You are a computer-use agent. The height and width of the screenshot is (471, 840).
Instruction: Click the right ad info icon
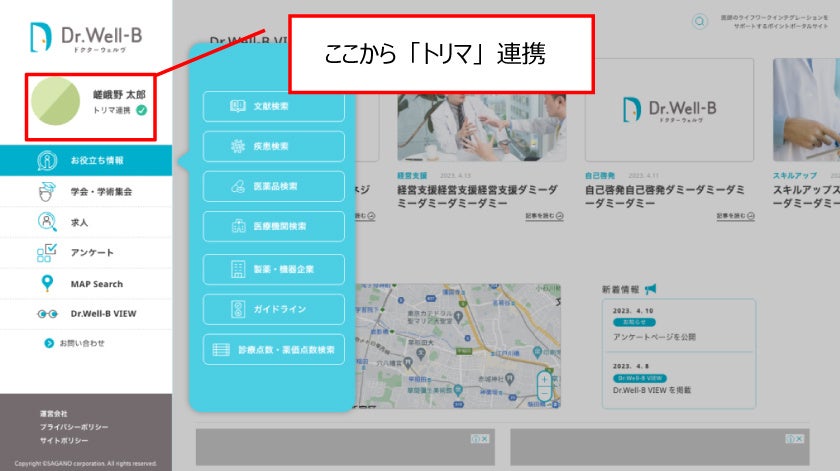point(790,439)
